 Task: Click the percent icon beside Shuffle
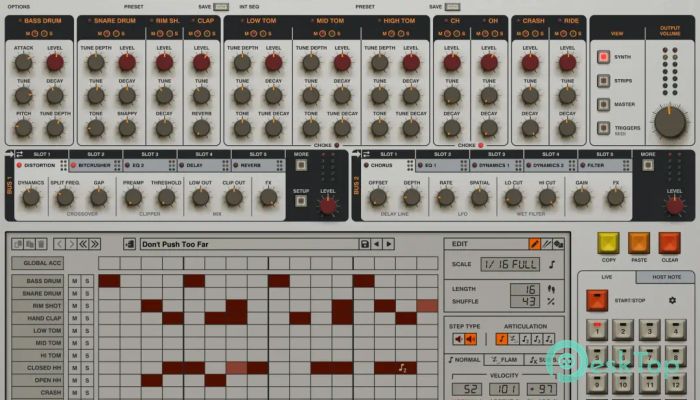551,302
